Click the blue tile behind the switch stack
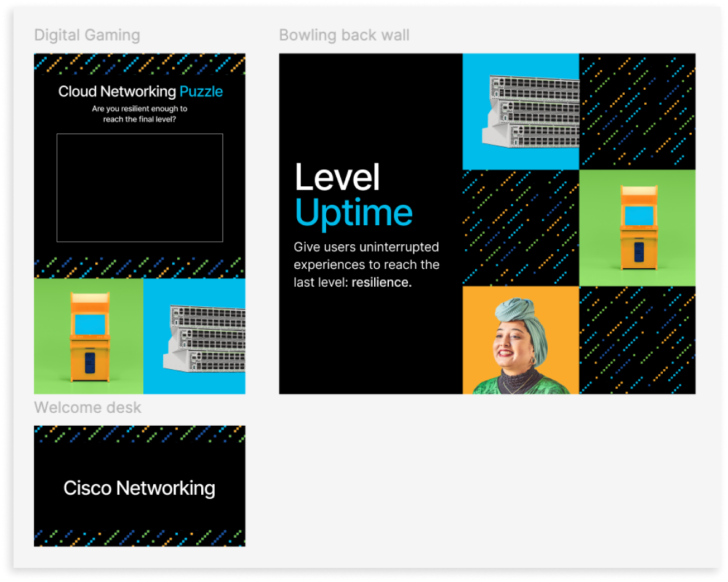 pos(480,154)
